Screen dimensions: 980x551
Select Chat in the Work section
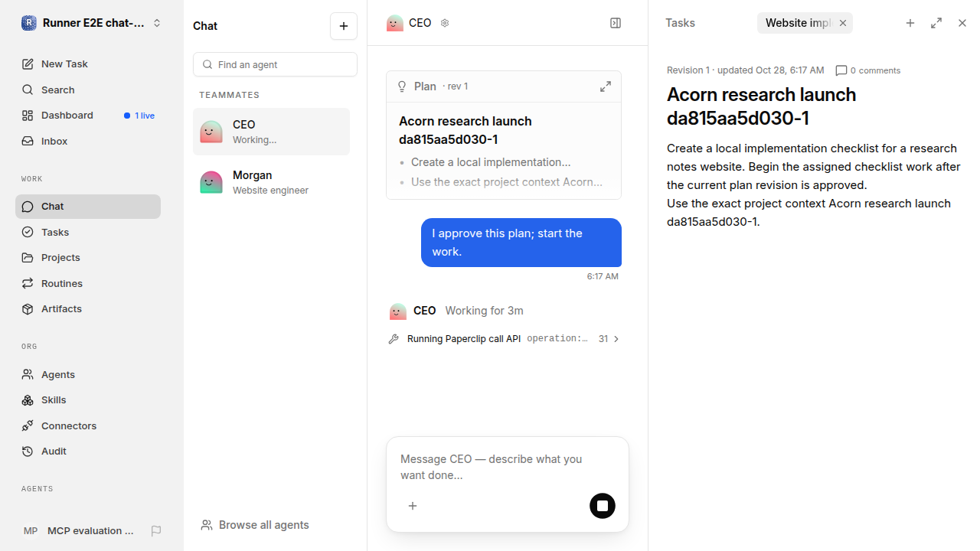88,207
